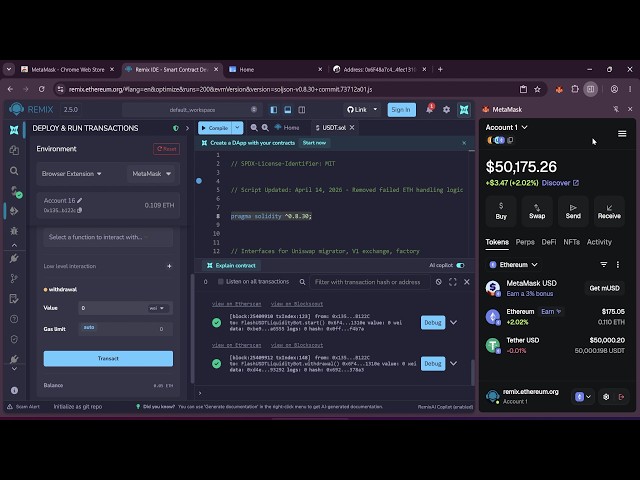Open Search in files sidebar icon
This screenshot has height=480, width=640.
pos(14,171)
